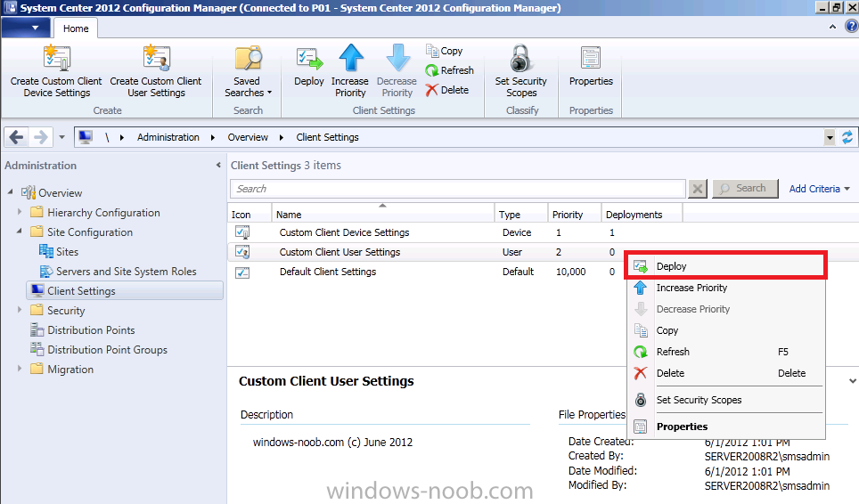This screenshot has height=504, width=859.
Task: Open address bar dropdown arrow
Action: [830, 137]
